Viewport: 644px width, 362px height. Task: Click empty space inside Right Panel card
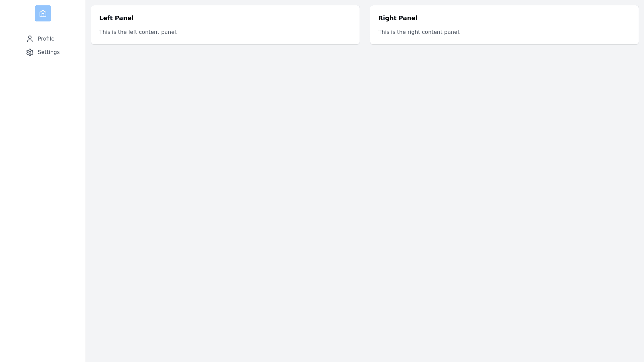point(553,25)
